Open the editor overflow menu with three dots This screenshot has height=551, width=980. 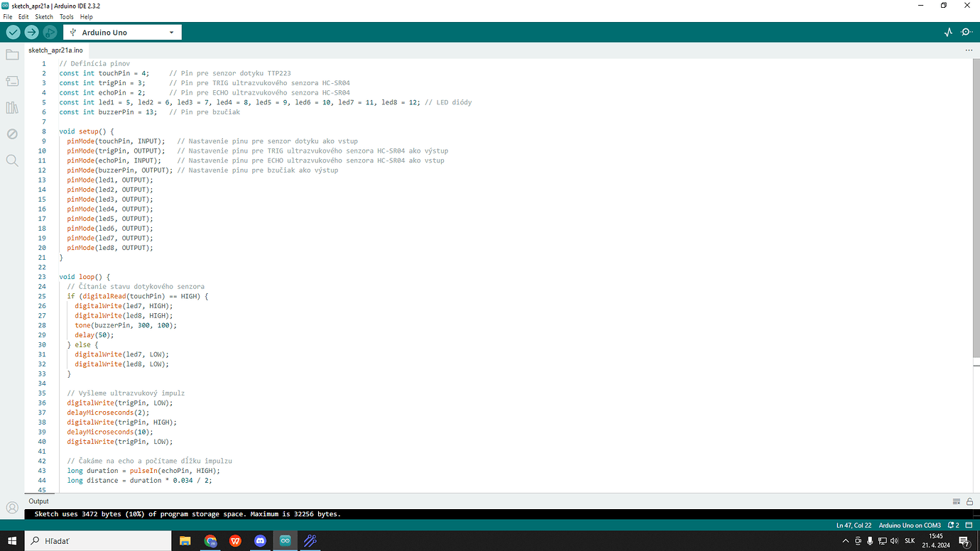pos(969,50)
